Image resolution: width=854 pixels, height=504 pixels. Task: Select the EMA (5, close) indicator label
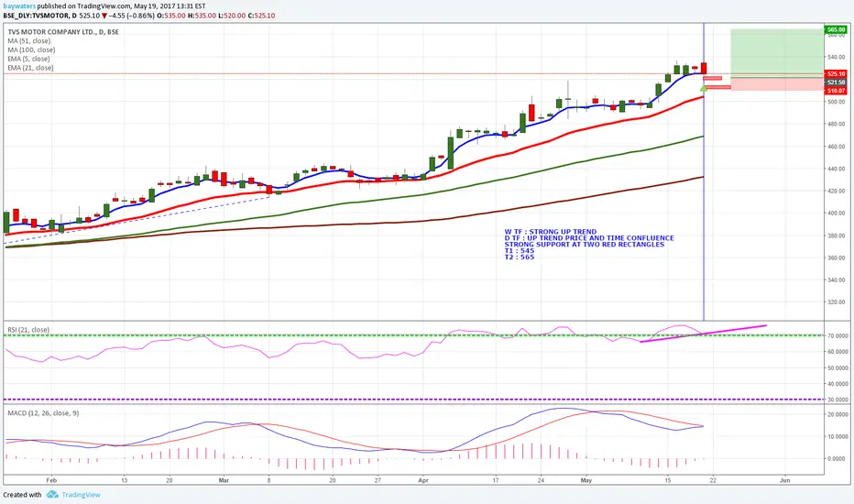(x=29, y=59)
